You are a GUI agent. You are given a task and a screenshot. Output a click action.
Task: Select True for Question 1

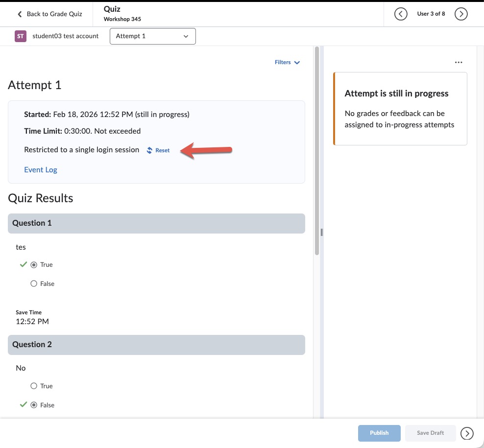point(34,265)
